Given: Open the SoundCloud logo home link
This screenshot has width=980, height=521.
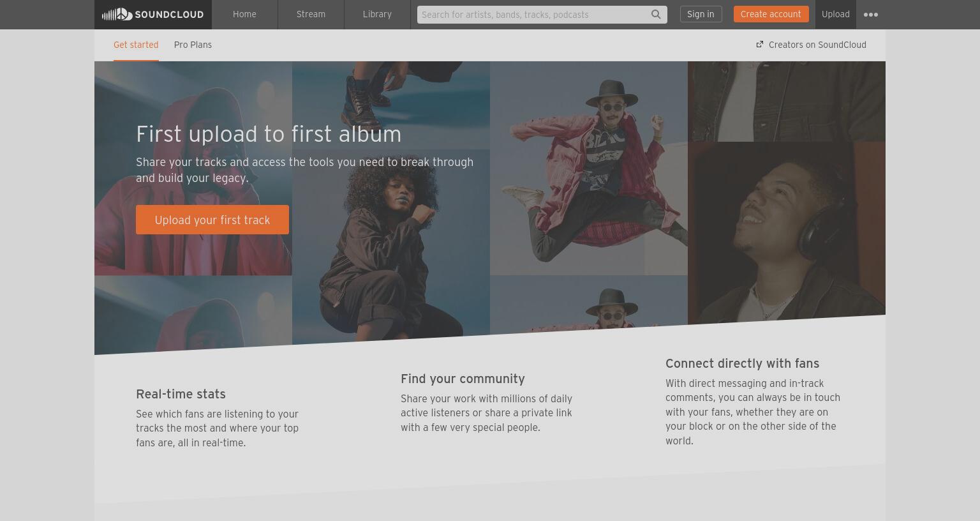Looking at the screenshot, I should [x=153, y=14].
